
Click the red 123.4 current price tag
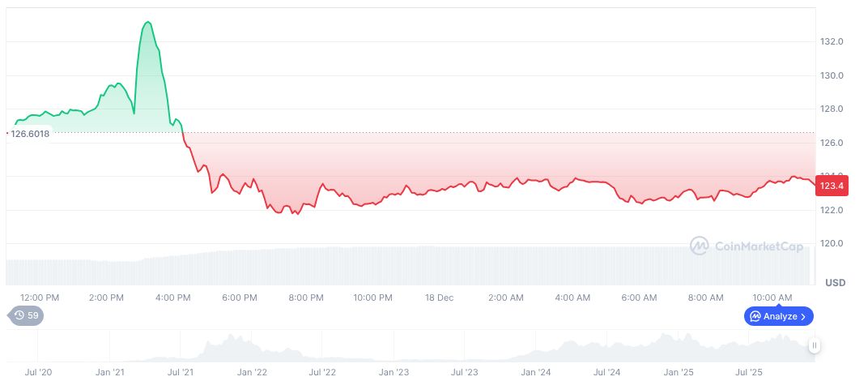(832, 186)
